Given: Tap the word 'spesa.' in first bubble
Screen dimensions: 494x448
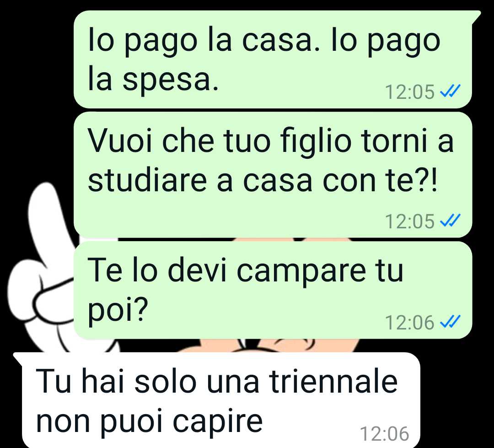Looking at the screenshot, I should [x=171, y=81].
